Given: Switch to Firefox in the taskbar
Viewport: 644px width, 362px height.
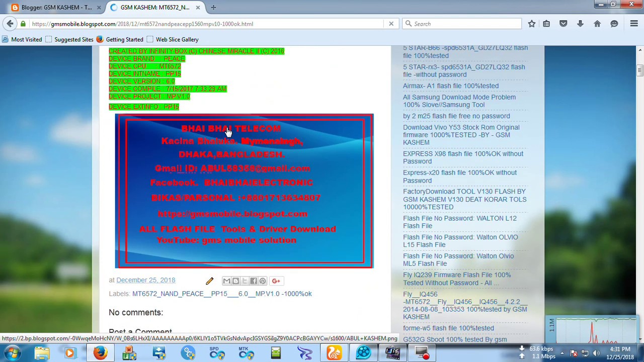Looking at the screenshot, I should [100, 353].
